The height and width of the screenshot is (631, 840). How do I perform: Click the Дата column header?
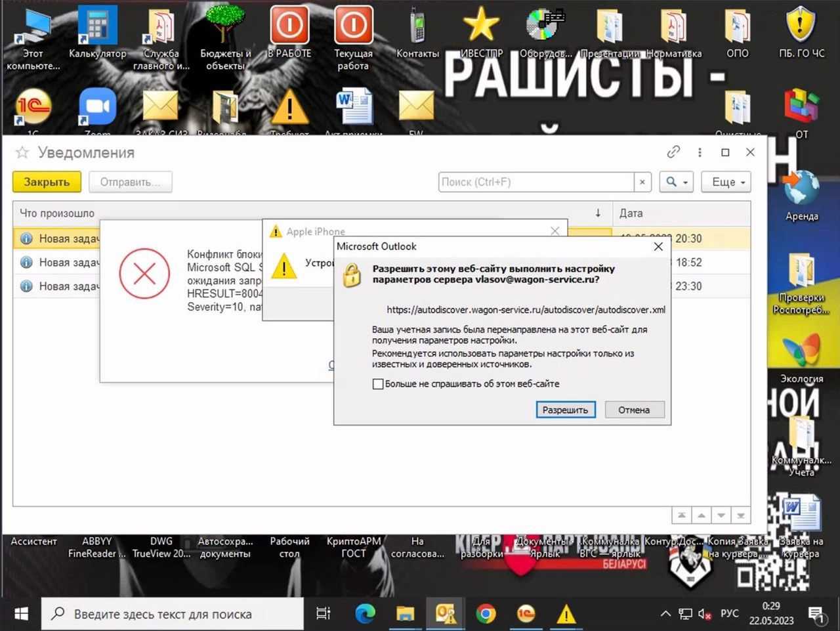[681, 213]
